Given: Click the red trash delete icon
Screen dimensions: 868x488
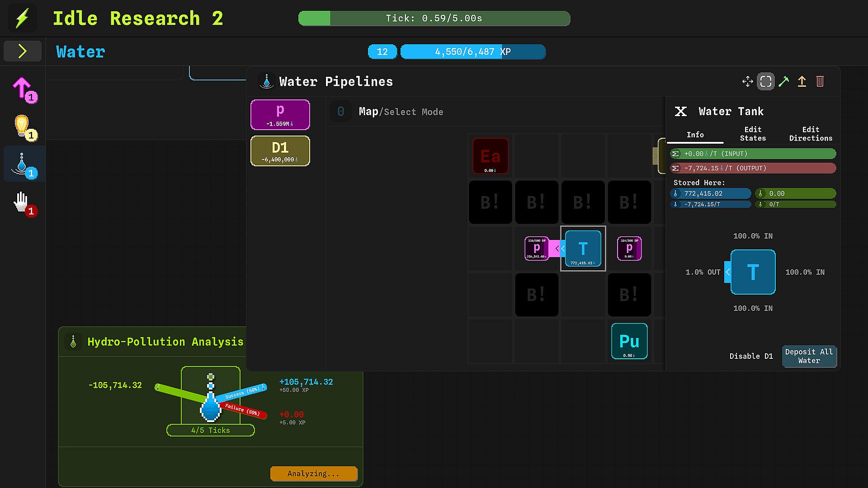Looking at the screenshot, I should [820, 81].
